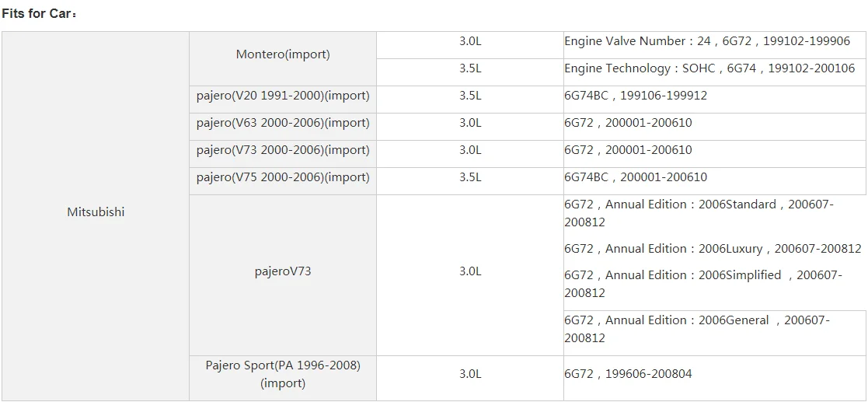
Task: Click the 6G72 199606-200804 cell
Action: 628,374
